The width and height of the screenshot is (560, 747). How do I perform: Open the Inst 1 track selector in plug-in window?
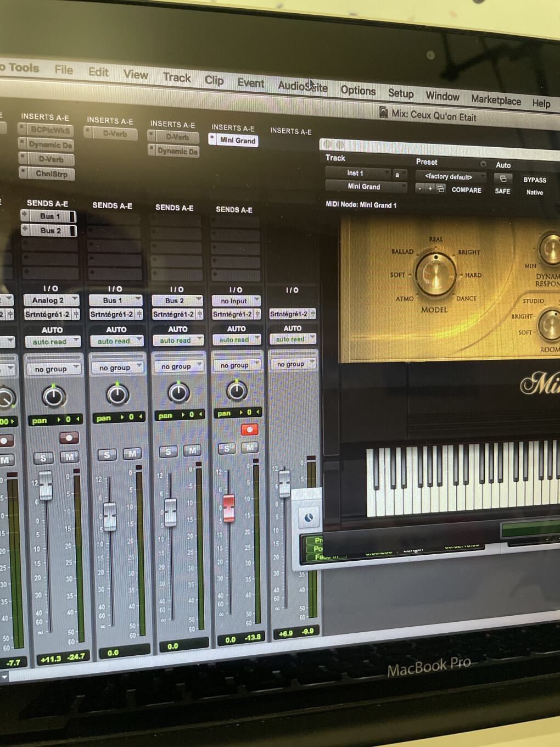pyautogui.click(x=358, y=173)
